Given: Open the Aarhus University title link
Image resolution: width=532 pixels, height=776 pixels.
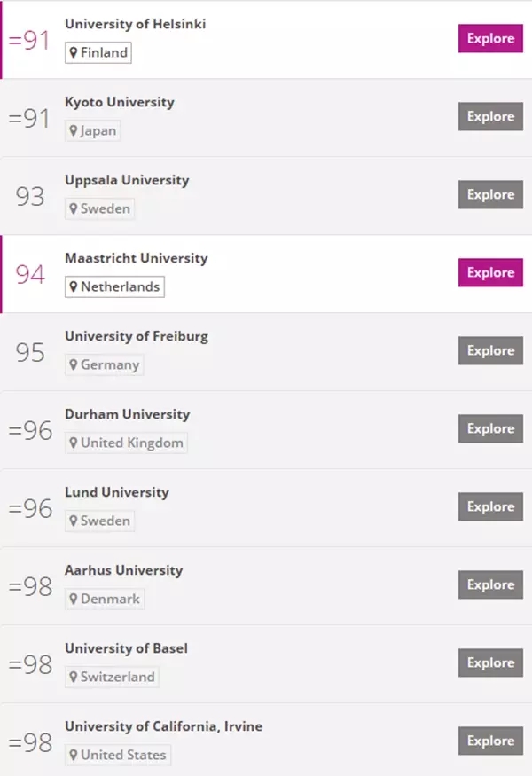Looking at the screenshot, I should click(124, 570).
